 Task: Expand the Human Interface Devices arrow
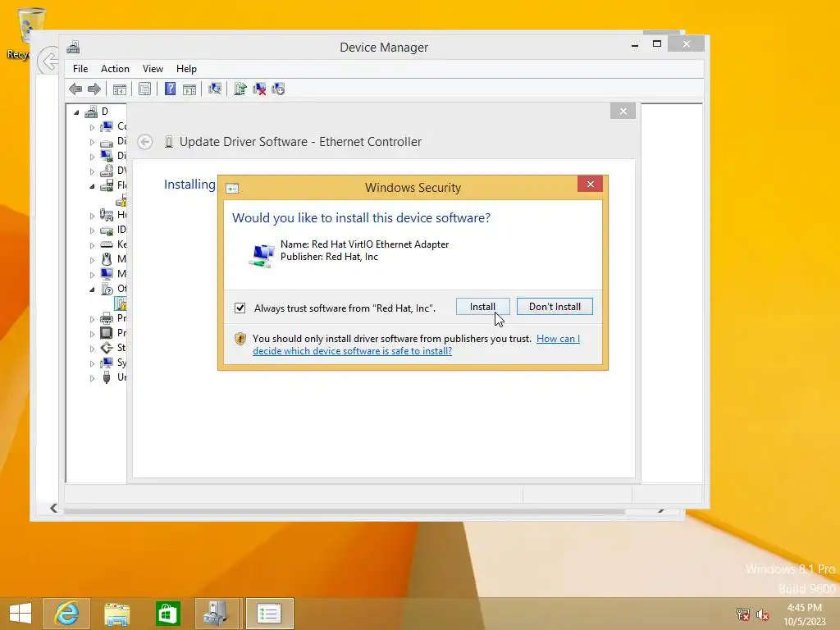92,216
